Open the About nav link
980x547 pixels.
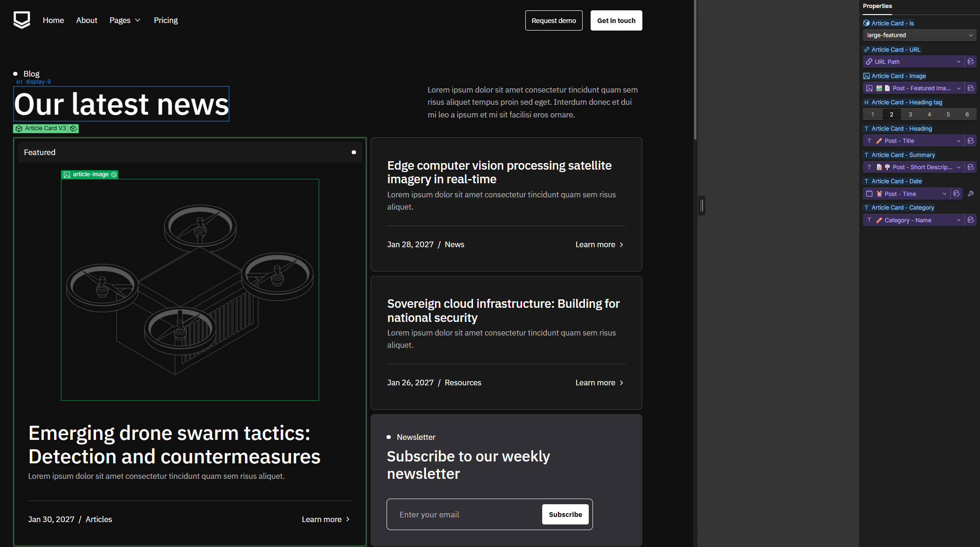(x=87, y=20)
